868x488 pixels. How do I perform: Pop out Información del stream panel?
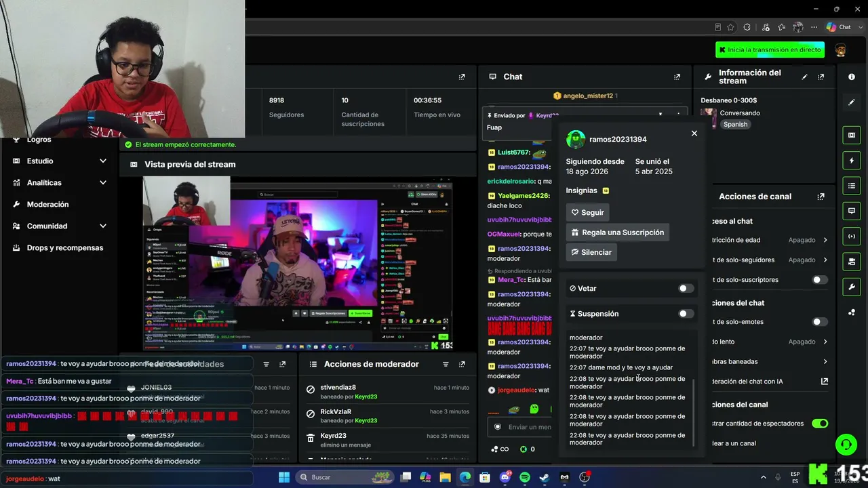[x=821, y=77]
